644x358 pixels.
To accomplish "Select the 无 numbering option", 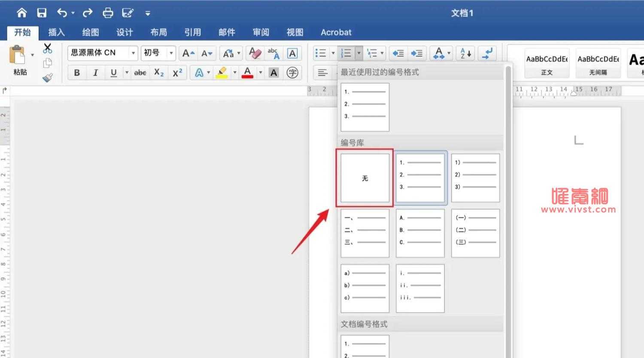I will click(365, 178).
